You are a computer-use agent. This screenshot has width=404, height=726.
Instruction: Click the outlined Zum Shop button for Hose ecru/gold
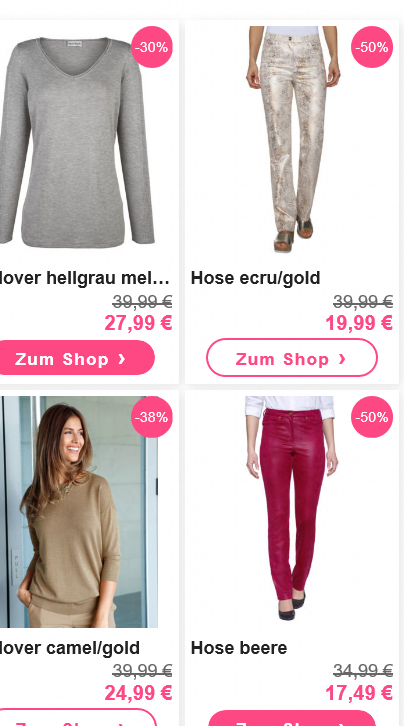(292, 358)
